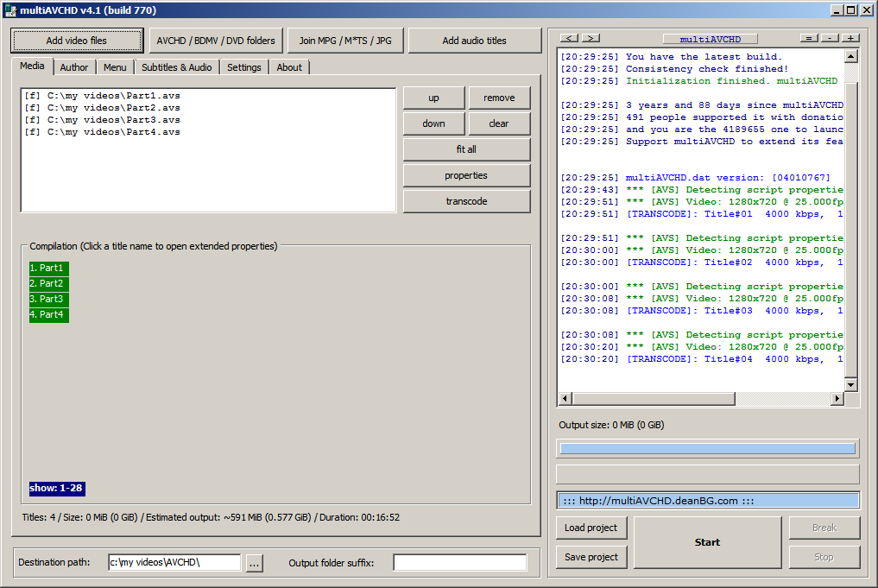Click the Stop button
Image resolution: width=878 pixels, height=588 pixels.
coord(824,557)
